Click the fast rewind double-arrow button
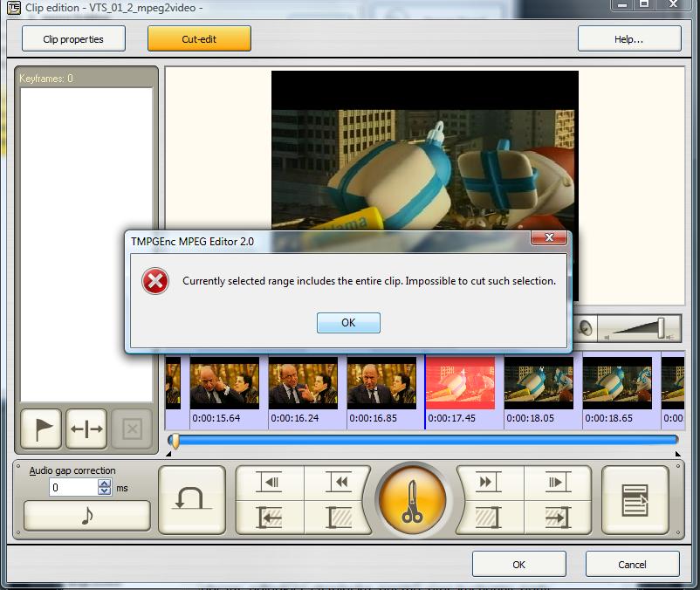 pyautogui.click(x=338, y=483)
